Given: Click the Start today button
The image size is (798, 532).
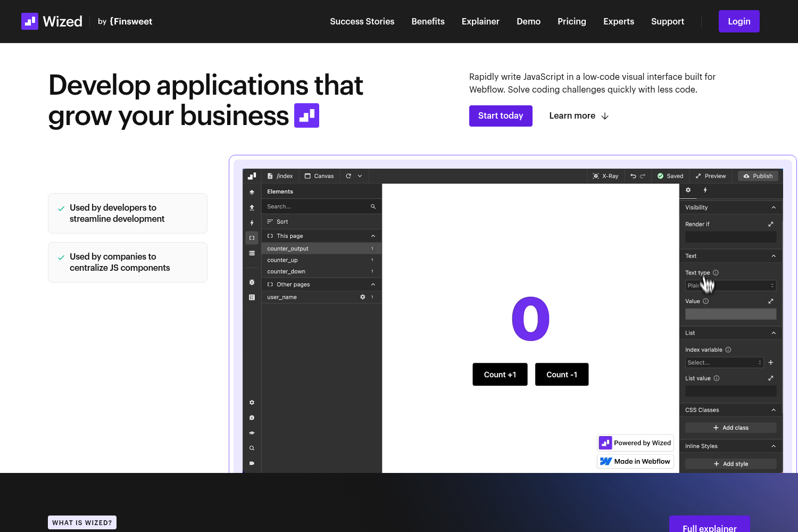Looking at the screenshot, I should coord(501,116).
